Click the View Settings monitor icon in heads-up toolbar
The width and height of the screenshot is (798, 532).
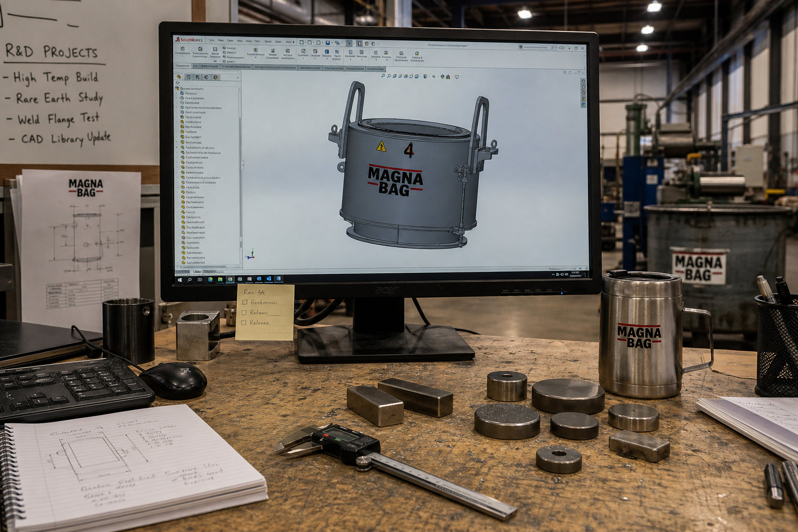click(457, 77)
